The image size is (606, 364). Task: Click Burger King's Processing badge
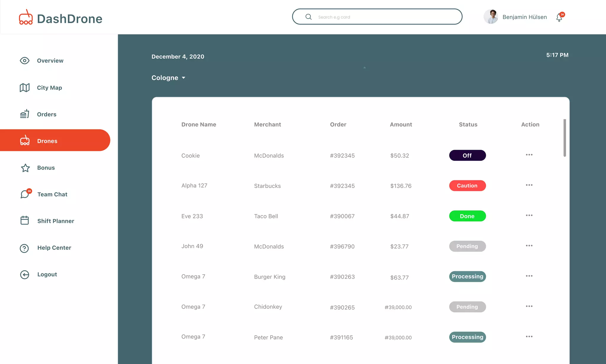point(468,276)
